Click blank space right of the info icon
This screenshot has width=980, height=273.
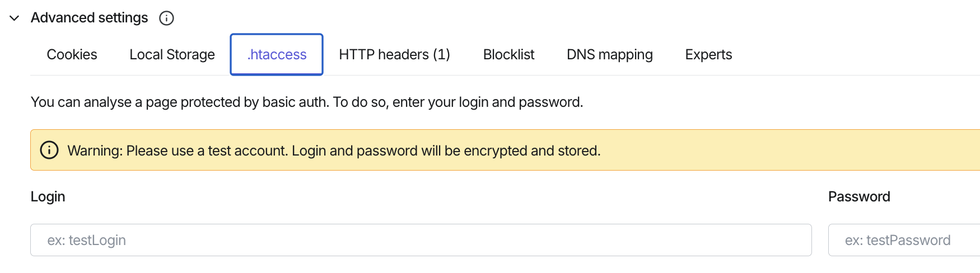560,18
